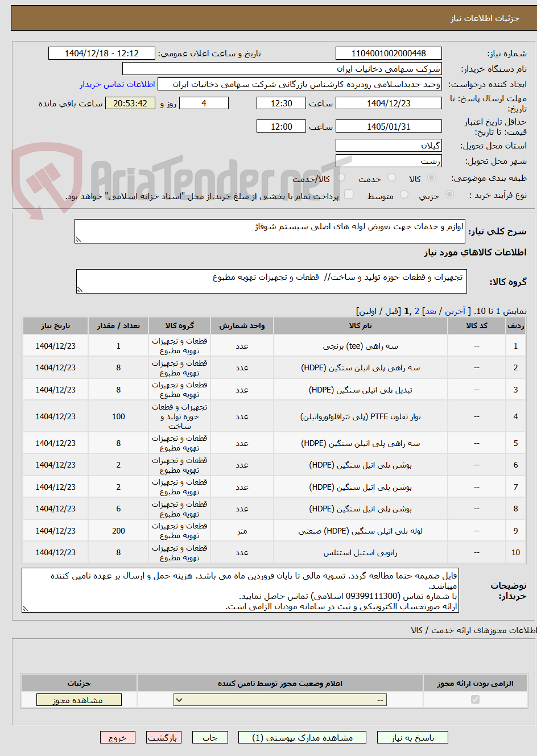Click the unit متر cell
537x756 pixels.
click(242, 531)
